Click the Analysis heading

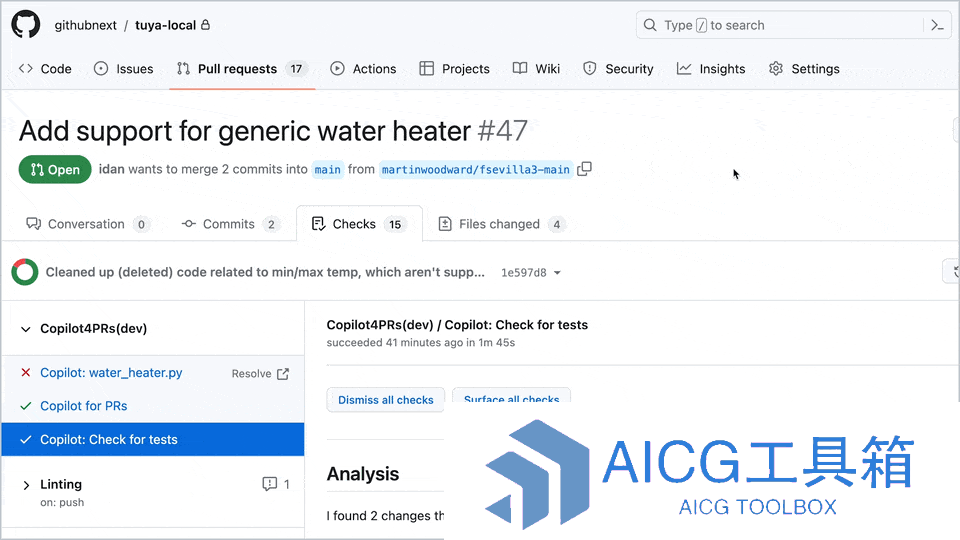click(362, 473)
